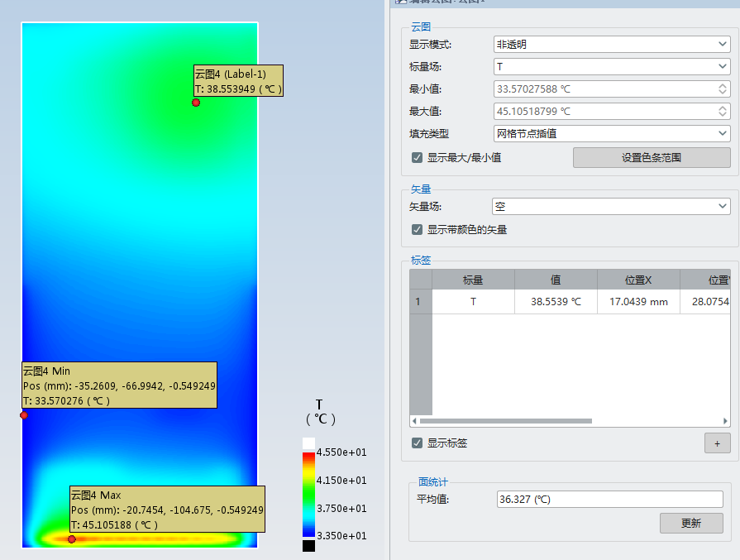Screen dimensions: 740x560
Task: Click the 设置色条范围 button
Action: [x=652, y=158]
